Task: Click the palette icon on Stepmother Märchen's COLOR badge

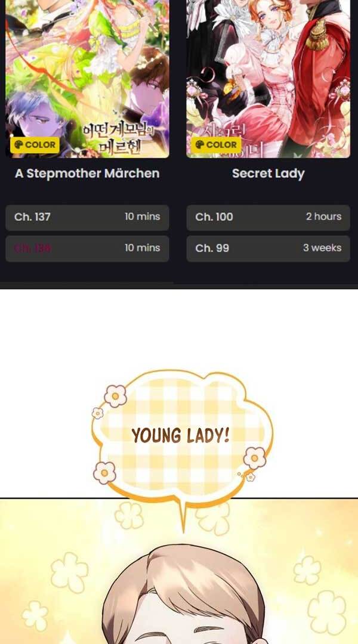Action: tap(19, 144)
